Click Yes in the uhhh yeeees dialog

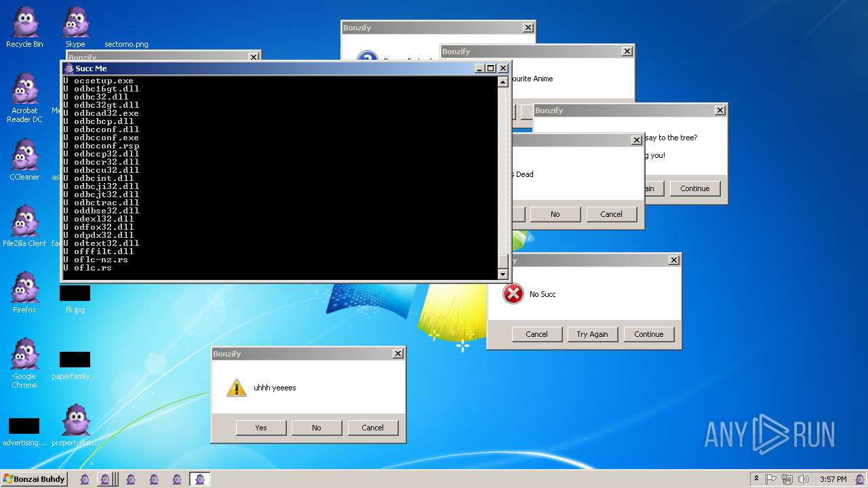coord(261,428)
